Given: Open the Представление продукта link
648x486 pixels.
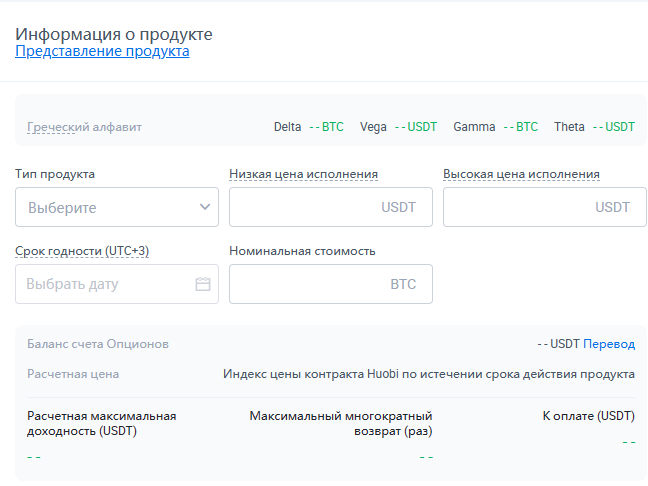Looking at the screenshot, I should point(102,51).
